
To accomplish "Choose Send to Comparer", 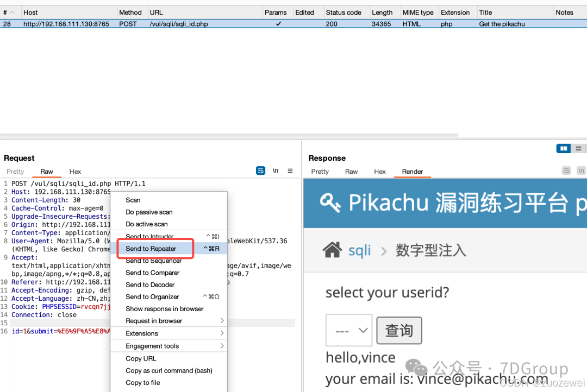I will 169,273.
